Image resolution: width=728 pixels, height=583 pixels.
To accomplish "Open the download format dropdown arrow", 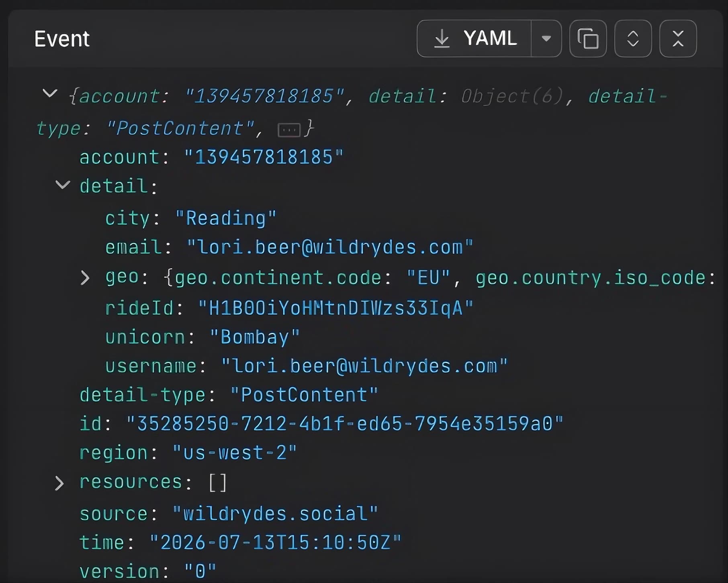I will 546,39.
